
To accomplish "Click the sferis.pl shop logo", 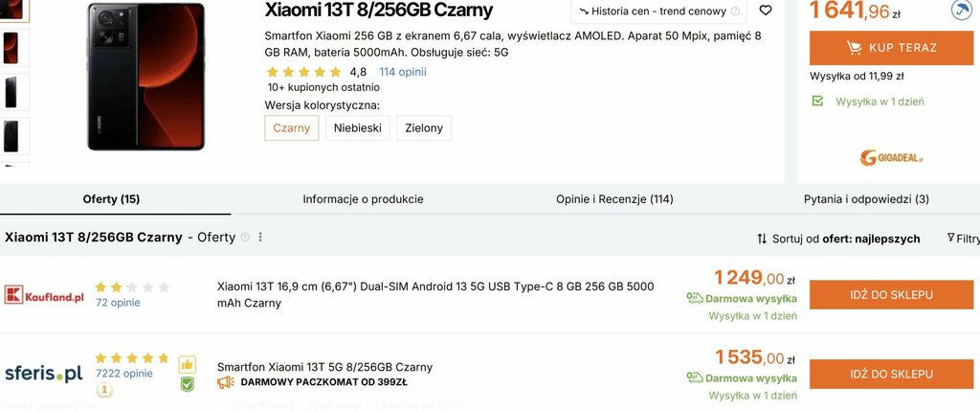I will (x=44, y=373).
